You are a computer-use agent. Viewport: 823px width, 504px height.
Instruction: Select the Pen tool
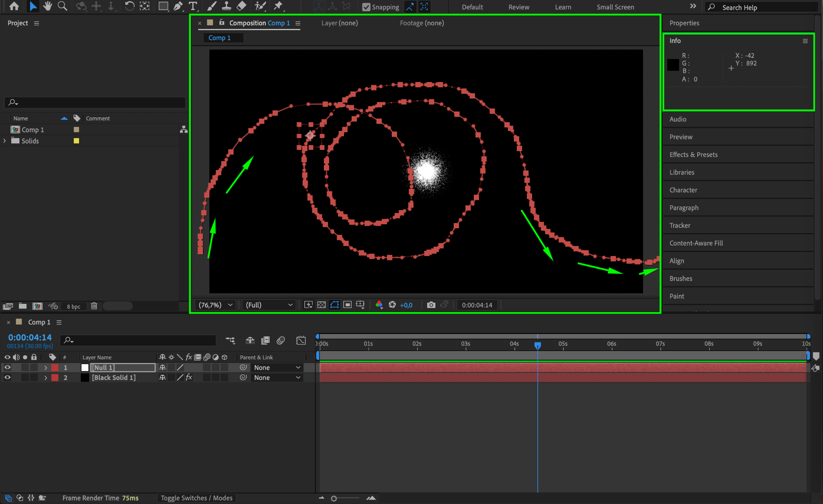178,6
